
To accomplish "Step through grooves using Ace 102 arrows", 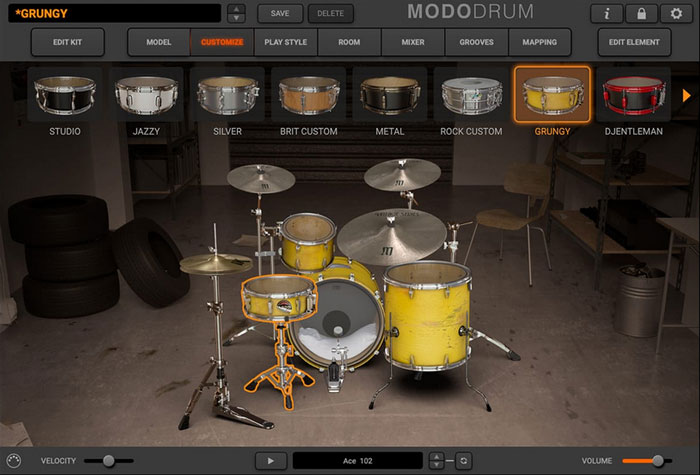I will 436,460.
